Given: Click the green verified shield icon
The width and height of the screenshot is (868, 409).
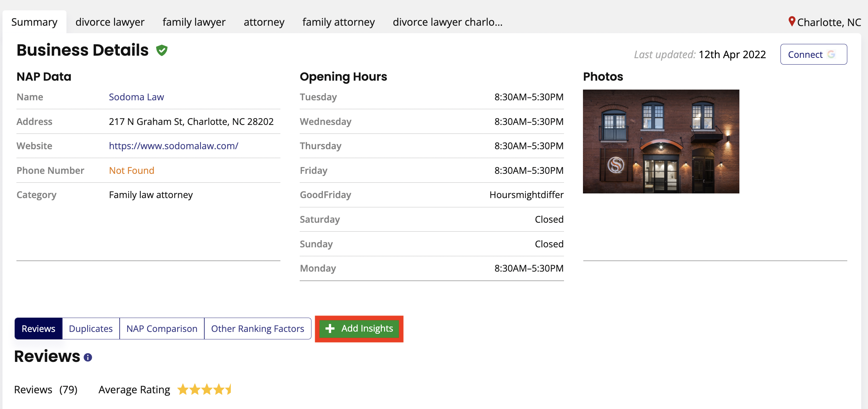Looking at the screenshot, I should pyautogui.click(x=162, y=50).
